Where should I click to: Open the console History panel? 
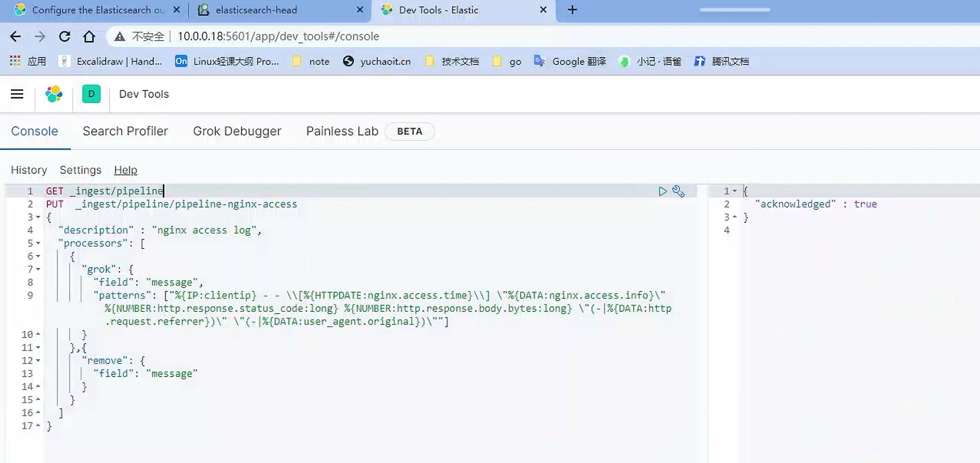tap(29, 170)
